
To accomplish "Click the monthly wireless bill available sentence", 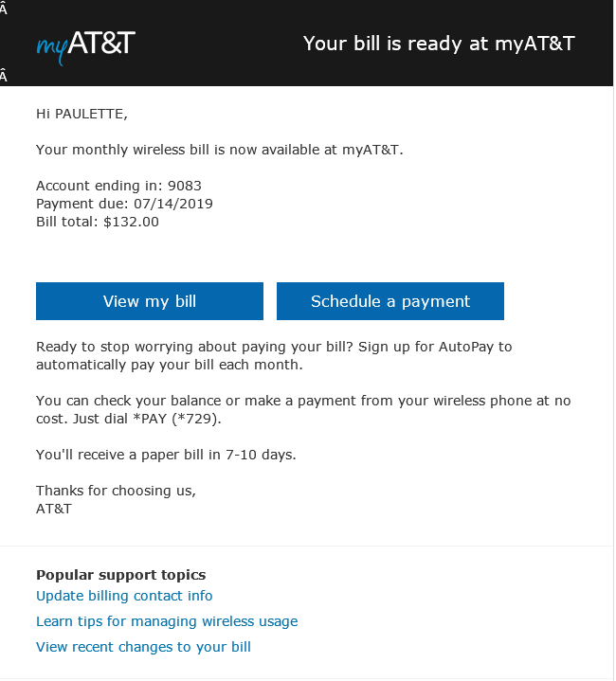I will pyautogui.click(x=220, y=150).
